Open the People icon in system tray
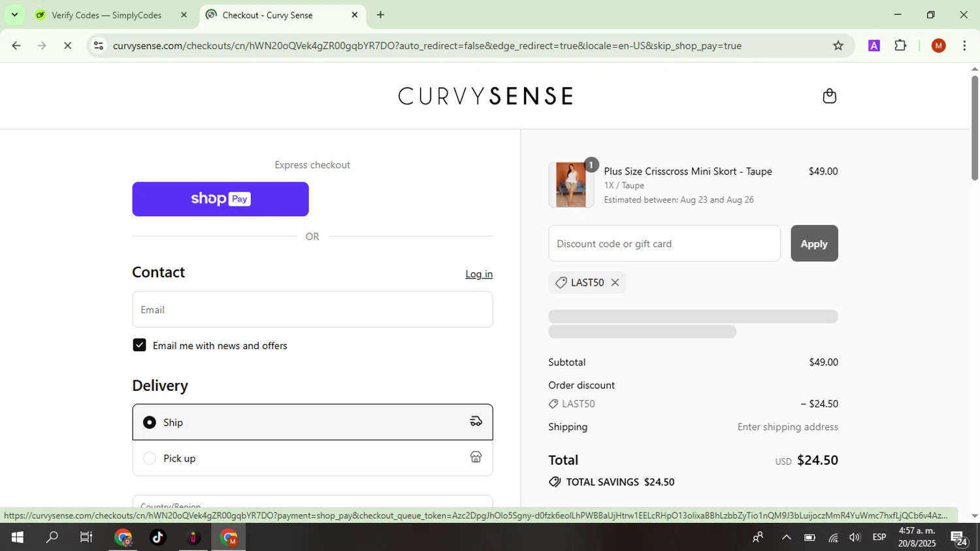The width and height of the screenshot is (980, 551). (x=758, y=537)
